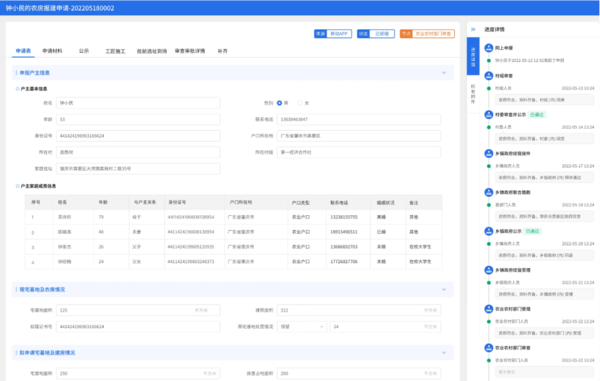Collapse the 现宅基地及农房情况 section chevron
600x381 pixels.
pos(444,290)
